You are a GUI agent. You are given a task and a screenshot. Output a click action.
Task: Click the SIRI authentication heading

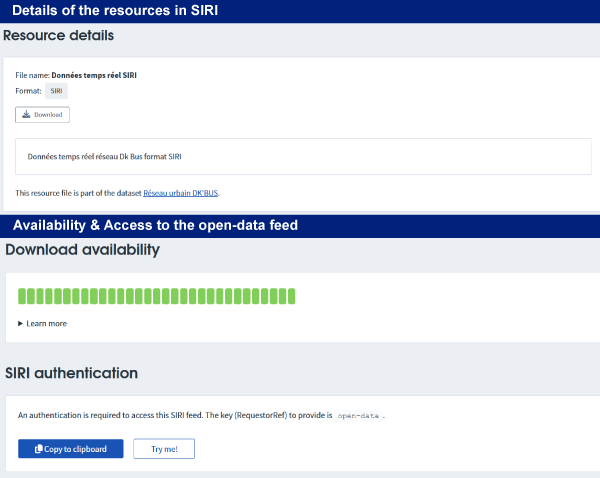tap(71, 373)
